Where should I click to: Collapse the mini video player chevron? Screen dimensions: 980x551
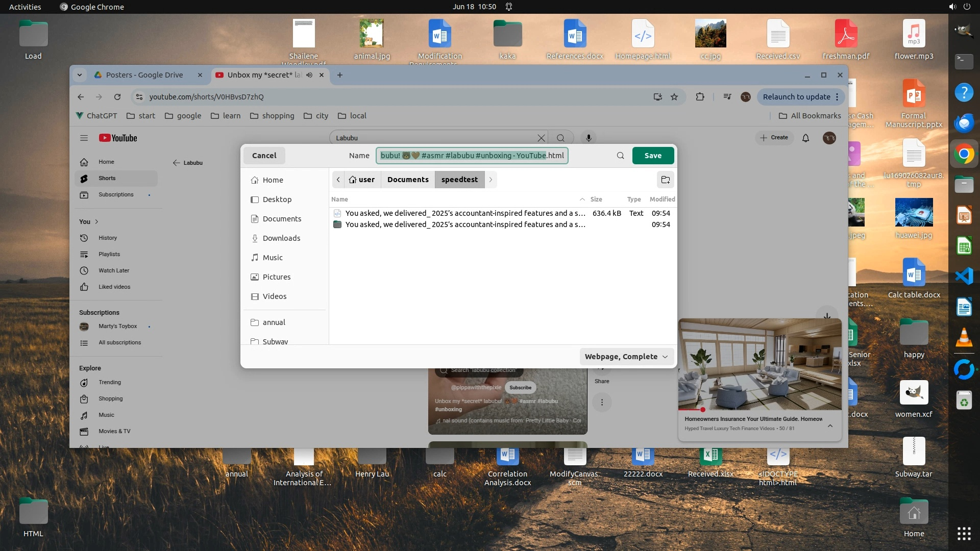point(830,425)
